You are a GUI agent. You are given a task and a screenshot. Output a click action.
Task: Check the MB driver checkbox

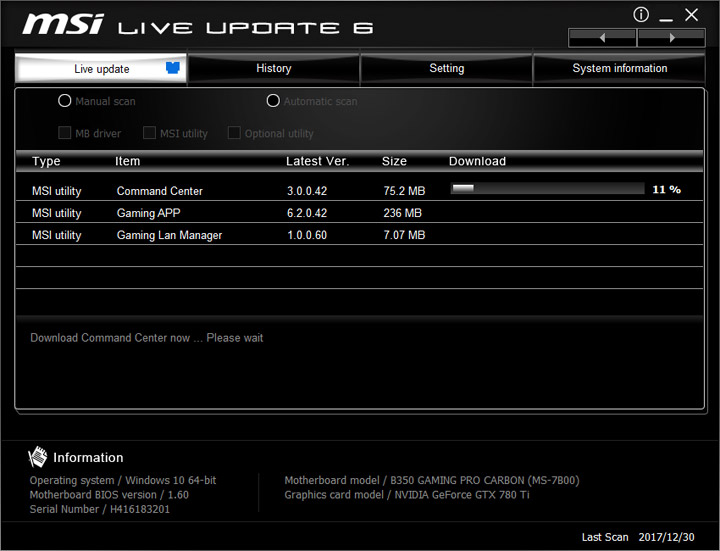pyautogui.click(x=65, y=133)
